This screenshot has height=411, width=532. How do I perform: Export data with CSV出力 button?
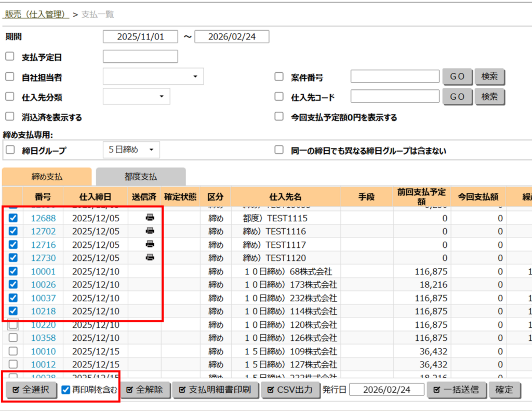pyautogui.click(x=290, y=390)
